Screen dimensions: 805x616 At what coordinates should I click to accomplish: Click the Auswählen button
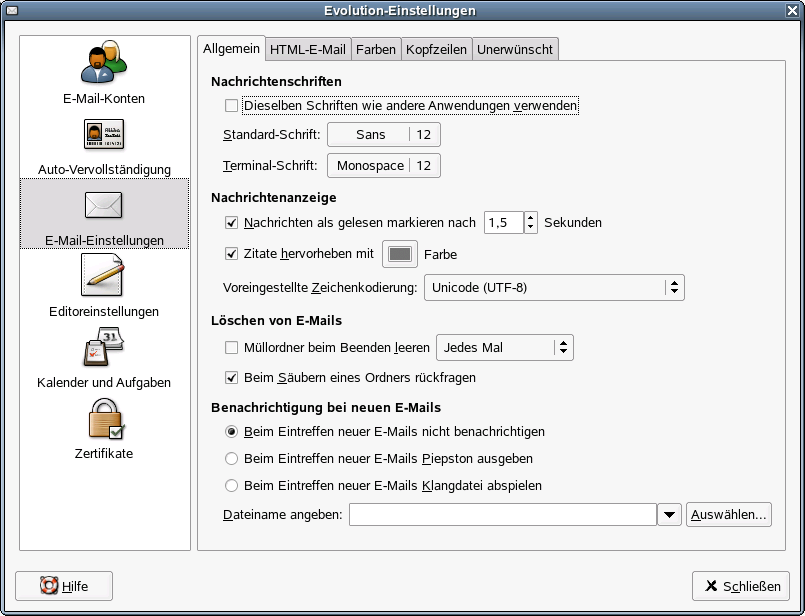(x=728, y=513)
